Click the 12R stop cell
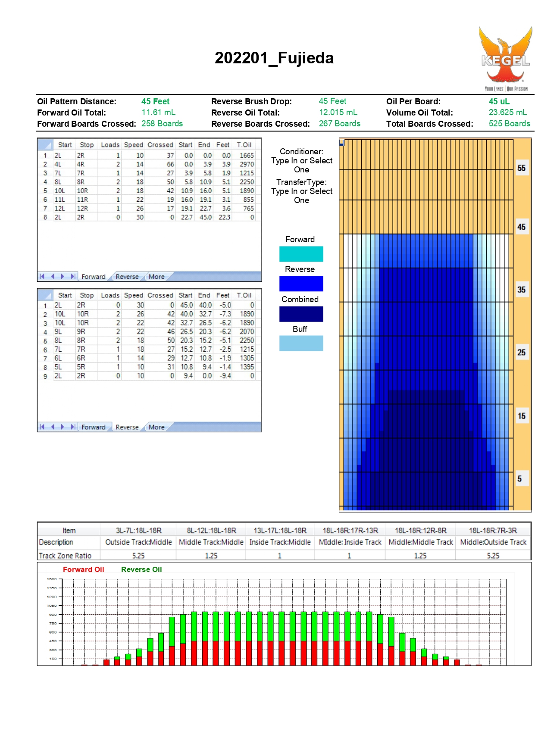The image size is (535, 756). tap(86, 208)
